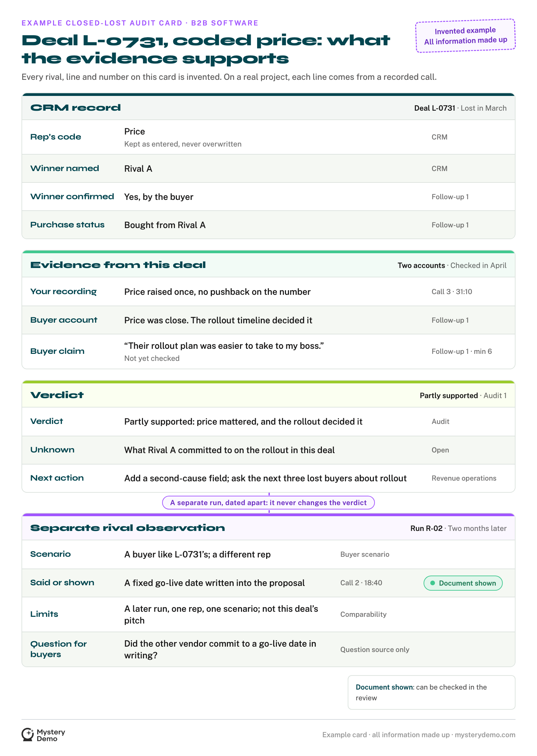The image size is (537, 756).
Task: Click the Partly supported verdict status
Action: click(x=449, y=395)
